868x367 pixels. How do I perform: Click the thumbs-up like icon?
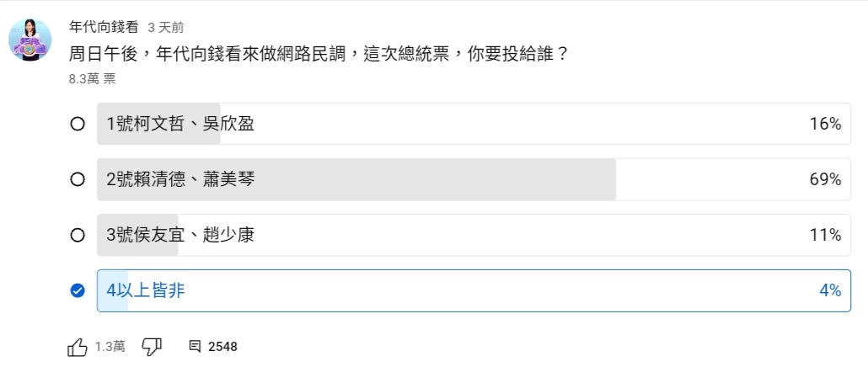coord(77,346)
